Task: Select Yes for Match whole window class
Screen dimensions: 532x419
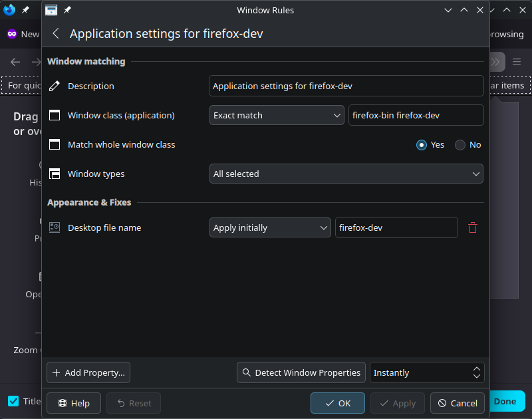Action: click(x=422, y=144)
